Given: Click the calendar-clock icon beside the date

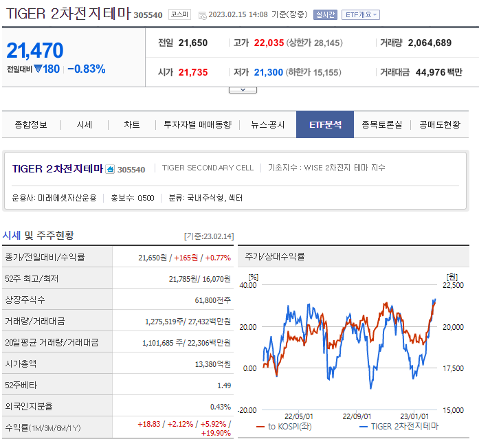Looking at the screenshot, I should [x=202, y=15].
